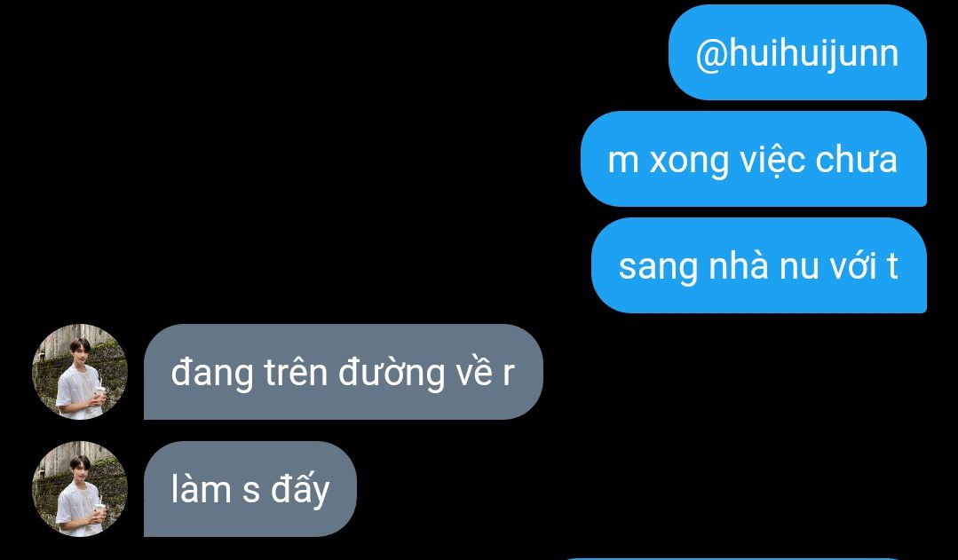Open profile avatar beside 'làm s đấy'
Image resolution: width=958 pixels, height=560 pixels.
pyautogui.click(x=79, y=488)
